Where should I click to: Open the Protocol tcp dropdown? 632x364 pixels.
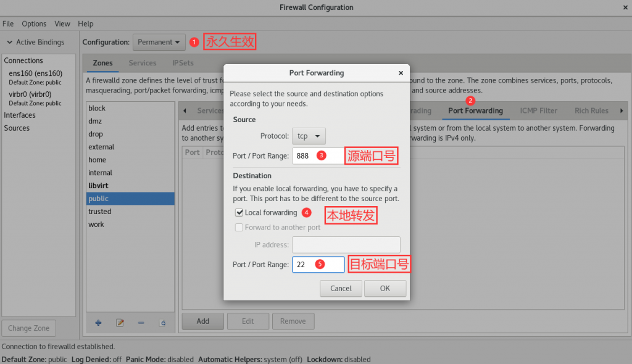(x=309, y=136)
